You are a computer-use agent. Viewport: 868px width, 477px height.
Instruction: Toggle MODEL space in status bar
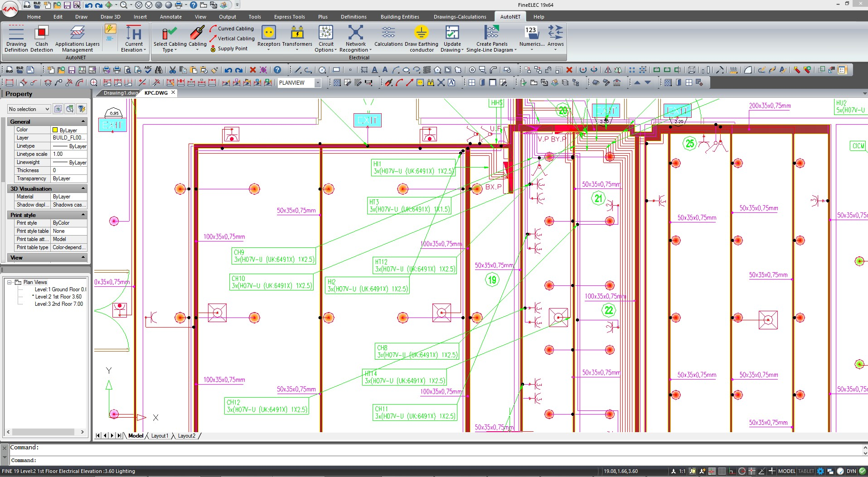click(x=786, y=471)
